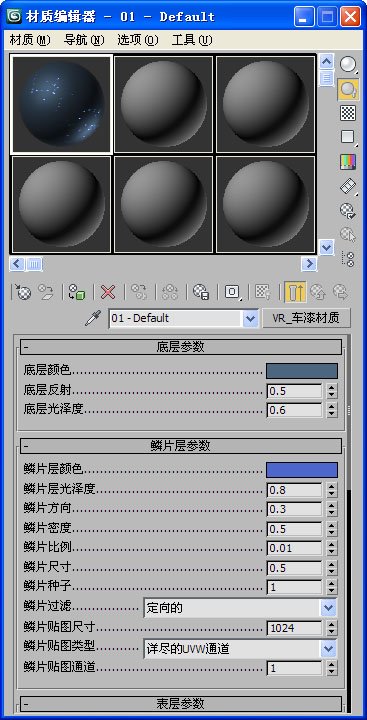Viewport: 367px width, 720px height.
Task: Toggle the Backlight button
Action: pos(349,90)
